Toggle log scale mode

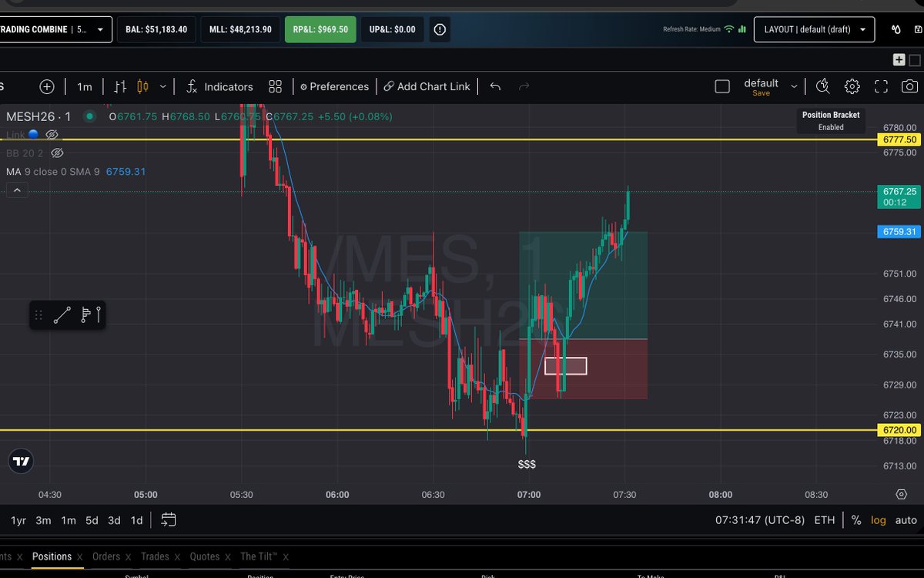(x=879, y=520)
